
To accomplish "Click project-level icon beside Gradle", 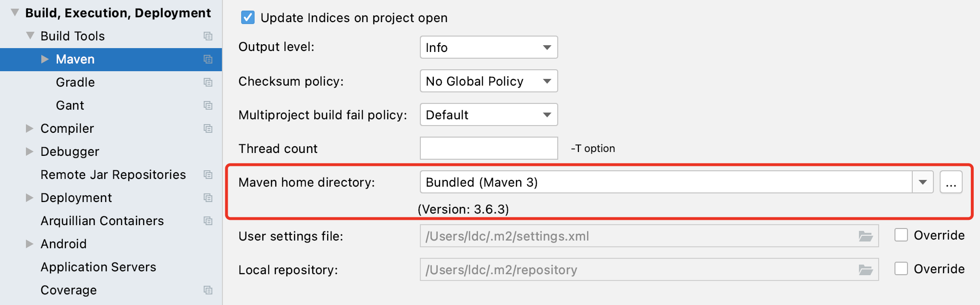I will [208, 82].
